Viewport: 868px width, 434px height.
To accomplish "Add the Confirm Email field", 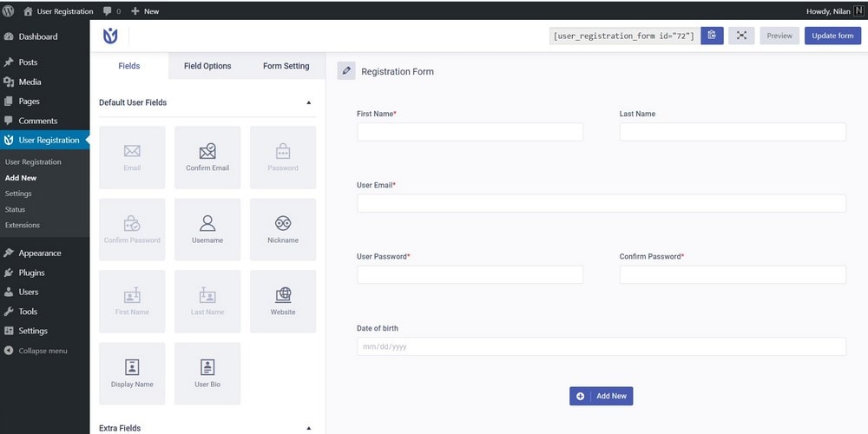I will tap(207, 157).
